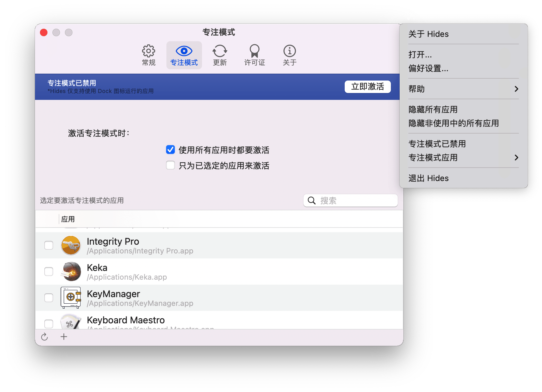Click the magnifier icon in search field
The image size is (542, 392).
coord(312,200)
